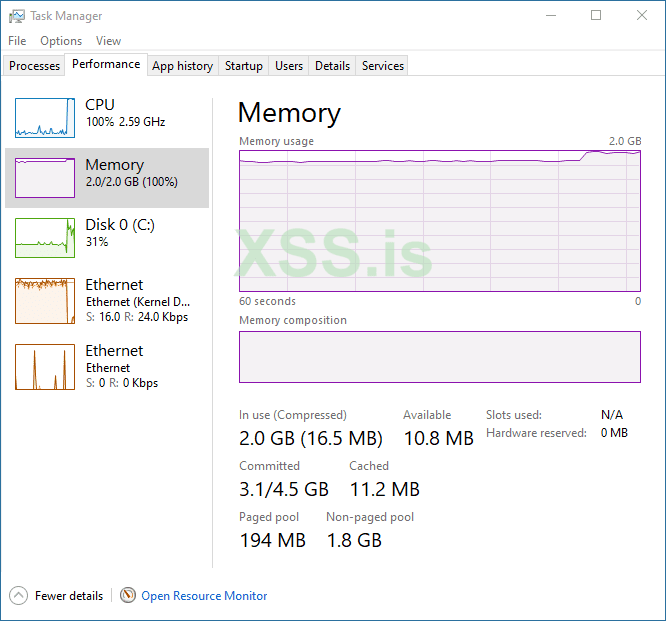Select the Memory item in sidebar

(x=107, y=178)
